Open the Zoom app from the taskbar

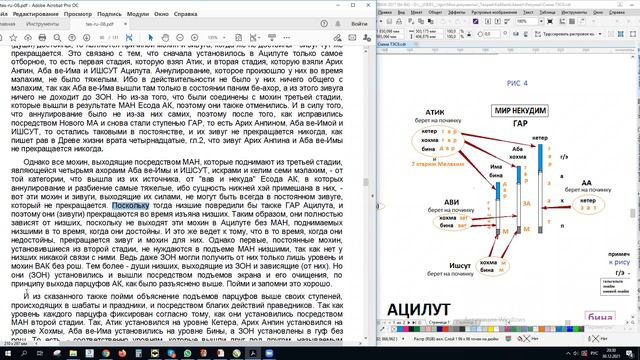[x=269, y=353]
